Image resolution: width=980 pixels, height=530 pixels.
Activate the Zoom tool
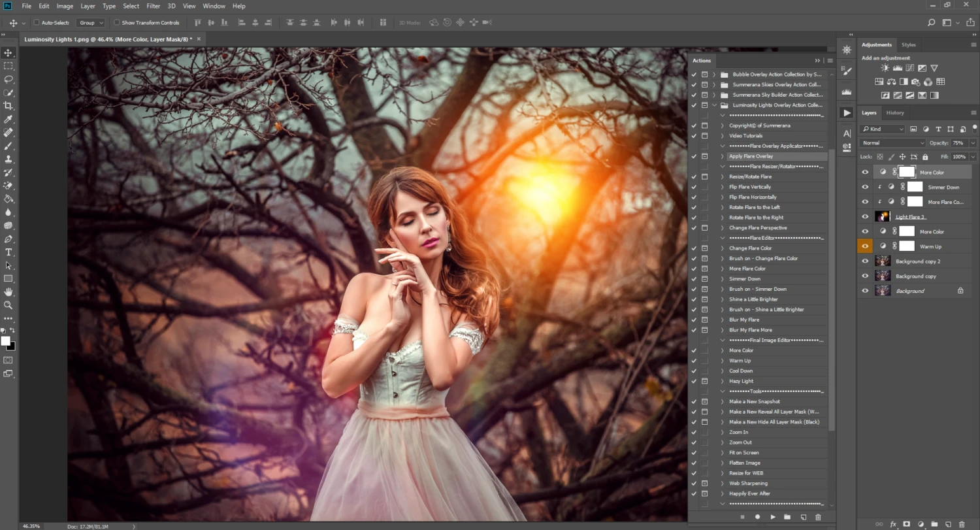pyautogui.click(x=8, y=305)
